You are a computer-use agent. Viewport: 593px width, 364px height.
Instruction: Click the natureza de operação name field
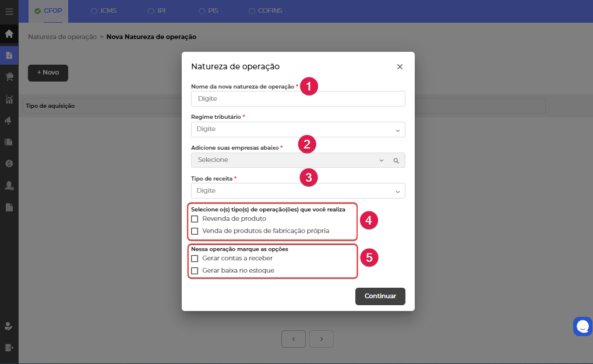[x=298, y=99]
